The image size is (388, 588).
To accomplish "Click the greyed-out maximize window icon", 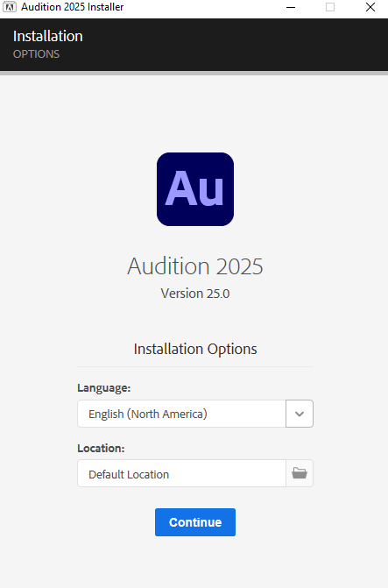I will (330, 7).
